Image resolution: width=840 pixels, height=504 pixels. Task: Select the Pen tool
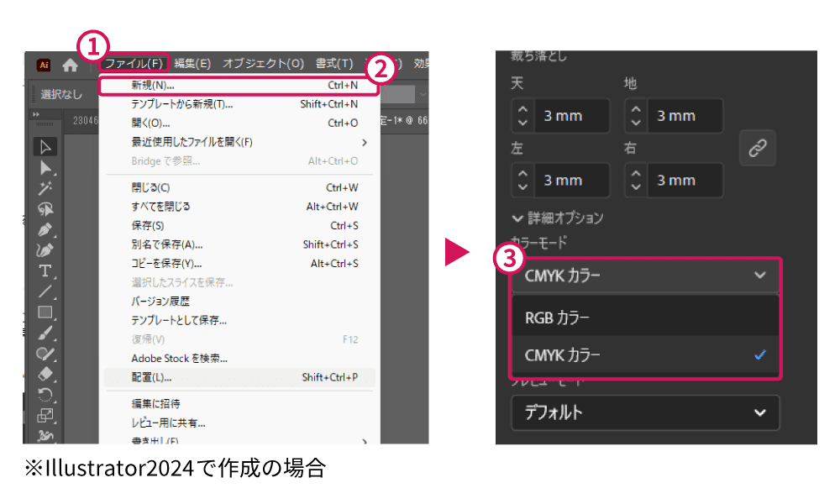[x=45, y=230]
